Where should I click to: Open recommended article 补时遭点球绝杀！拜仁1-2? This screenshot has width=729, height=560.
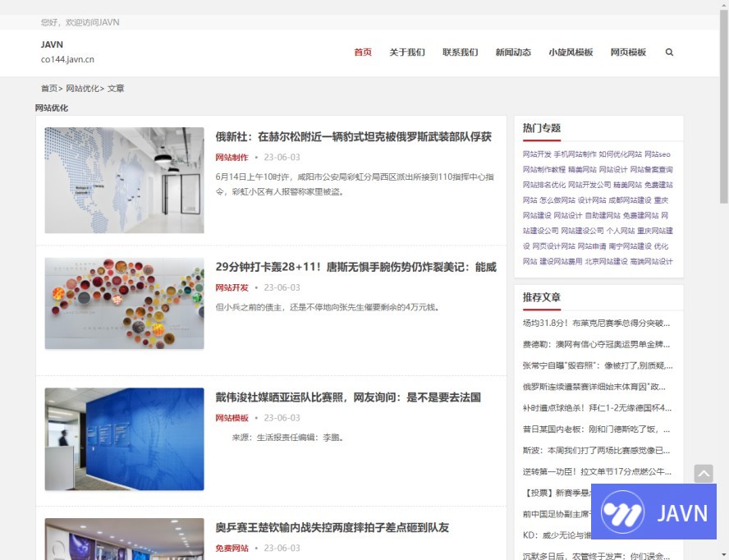[x=597, y=408]
